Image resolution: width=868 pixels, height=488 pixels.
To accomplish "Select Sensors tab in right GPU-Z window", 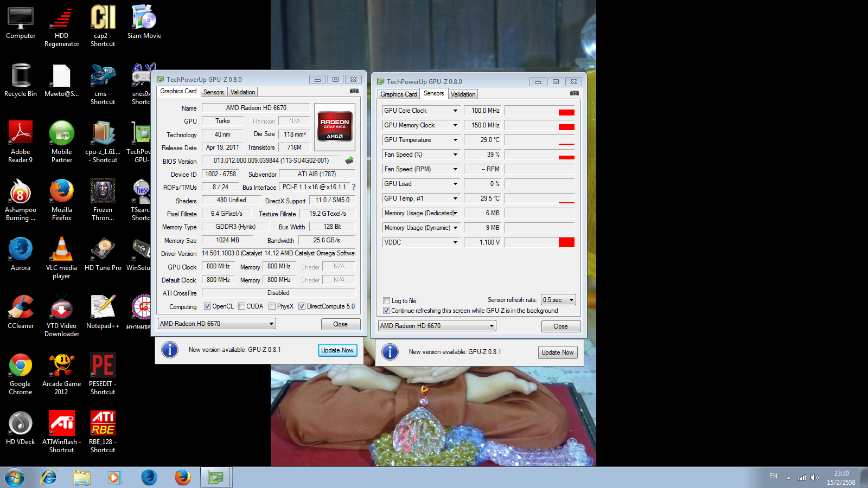I will 434,93.
